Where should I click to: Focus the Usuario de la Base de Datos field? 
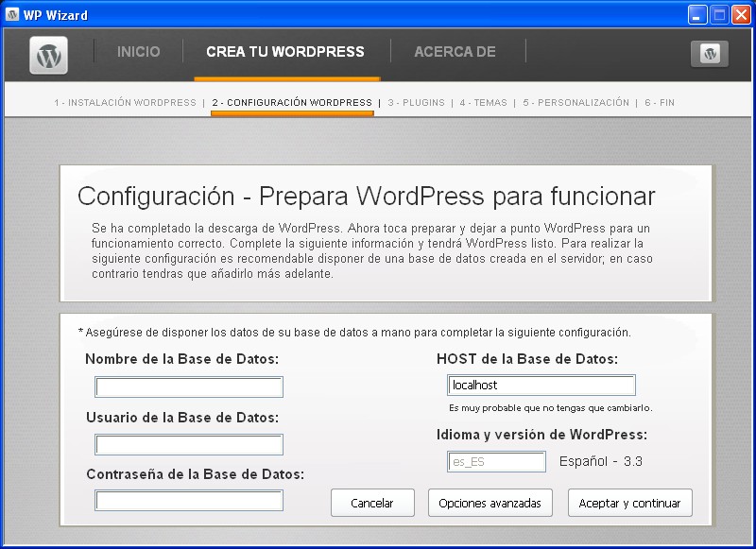[189, 445]
